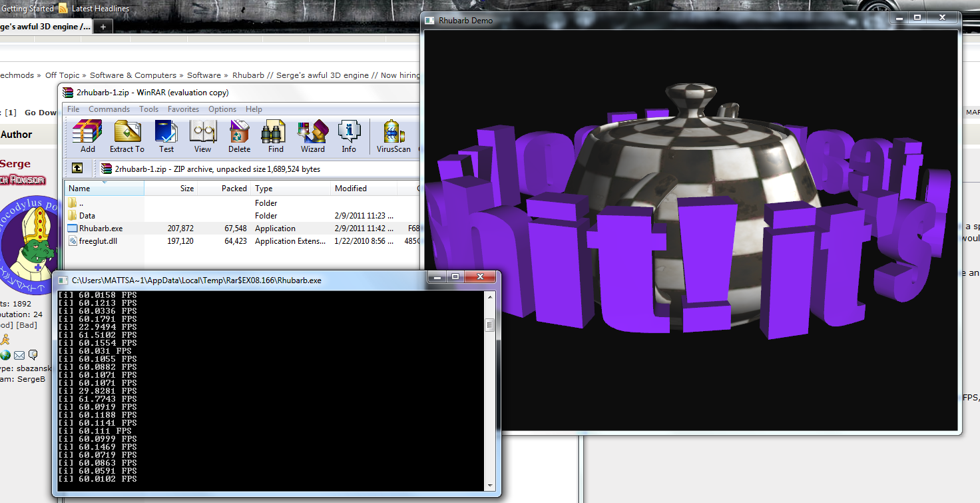Click the '22.9494 FPS' console line
The width and height of the screenshot is (980, 503).
97,327
